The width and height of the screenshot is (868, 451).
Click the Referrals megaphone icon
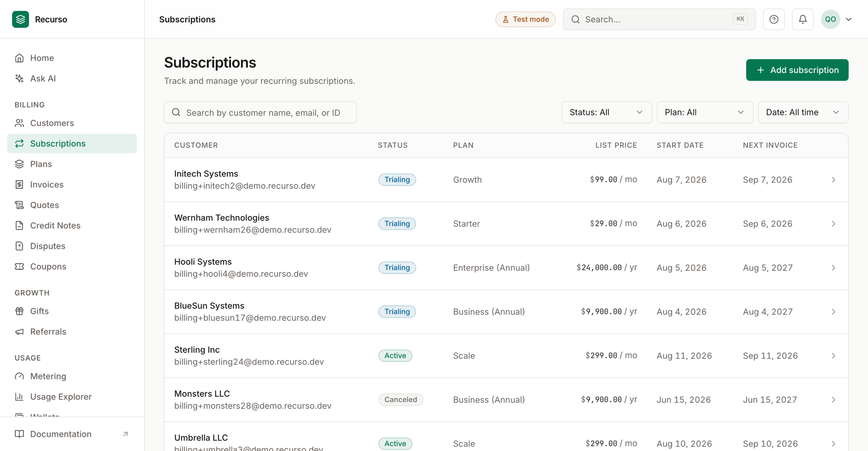[19, 331]
